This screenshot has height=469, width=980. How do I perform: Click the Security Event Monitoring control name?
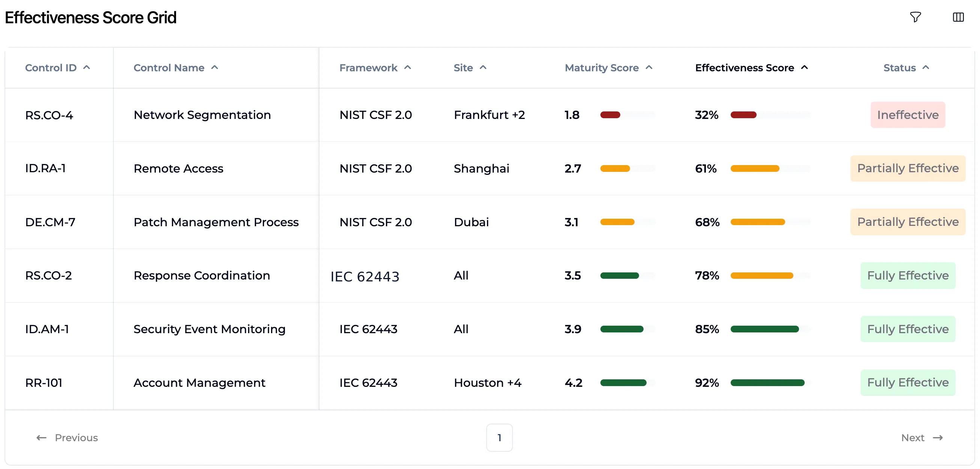pyautogui.click(x=209, y=329)
